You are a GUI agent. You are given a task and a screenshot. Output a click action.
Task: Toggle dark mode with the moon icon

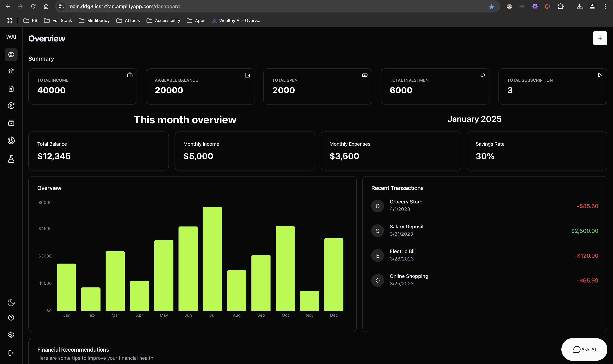pyautogui.click(x=11, y=303)
